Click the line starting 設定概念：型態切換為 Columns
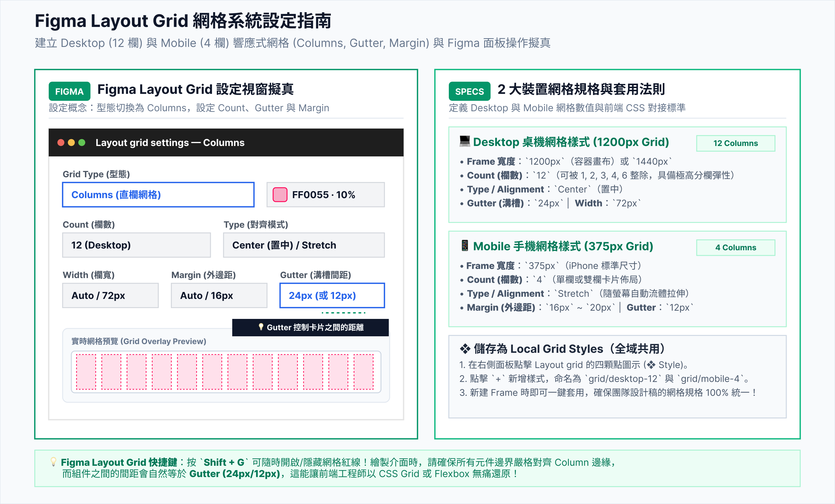Viewport: 835px width, 504px height. click(189, 108)
